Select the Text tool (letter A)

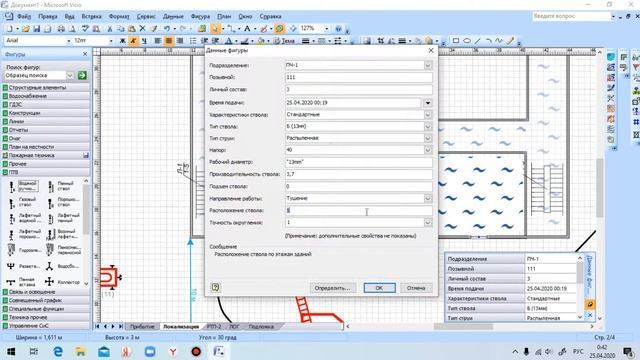(247, 29)
